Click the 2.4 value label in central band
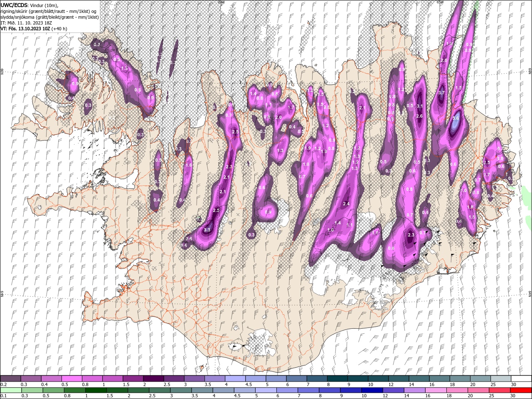 347,204
